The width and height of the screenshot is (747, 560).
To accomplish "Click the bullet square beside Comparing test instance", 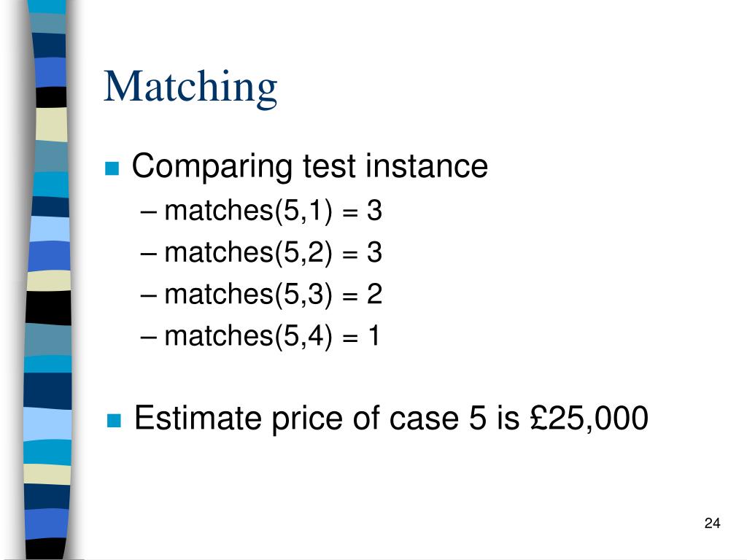I will pyautogui.click(x=112, y=168).
